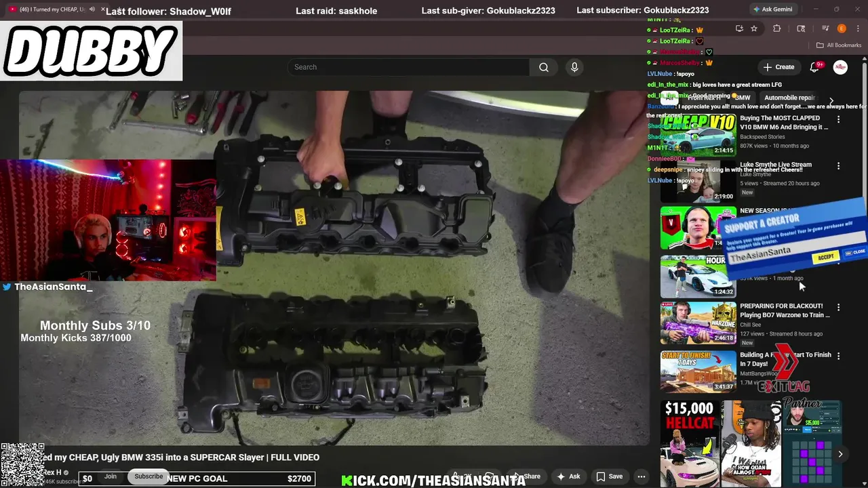Open options for 'Building A ... In 7 Days' video
The height and width of the screenshot is (488, 868).
838,356
